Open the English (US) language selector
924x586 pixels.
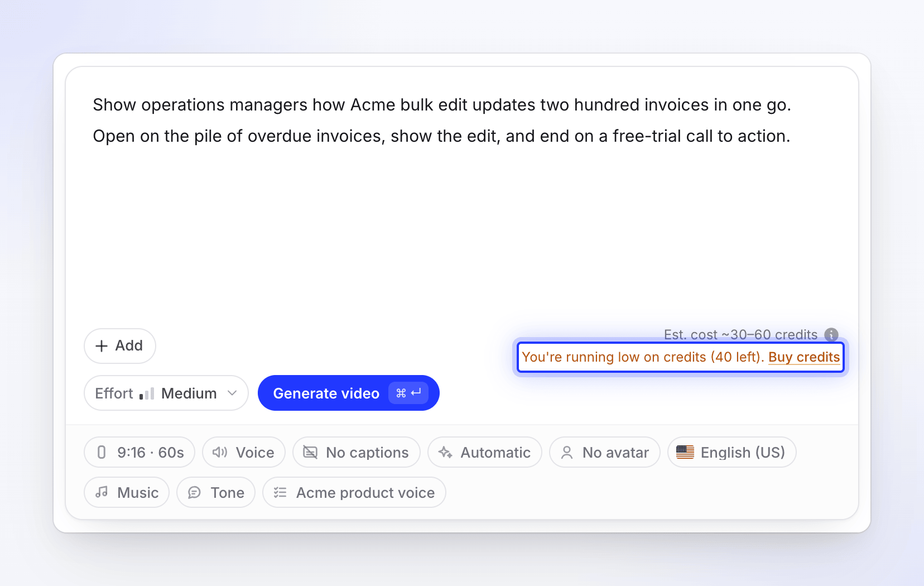pos(731,452)
